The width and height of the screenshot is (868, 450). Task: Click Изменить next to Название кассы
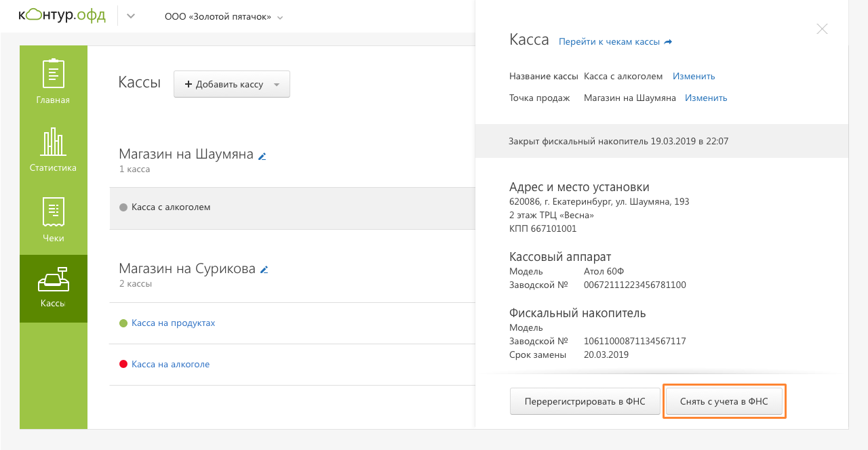693,77
